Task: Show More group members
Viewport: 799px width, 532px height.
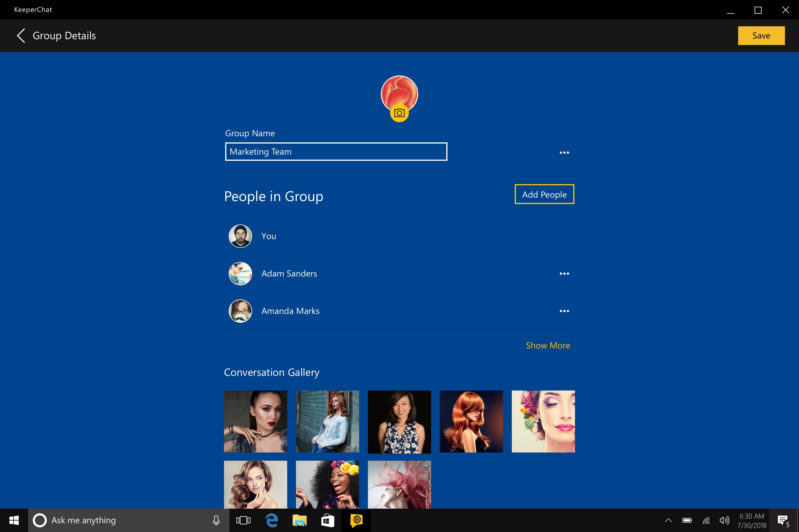Action: (547, 345)
